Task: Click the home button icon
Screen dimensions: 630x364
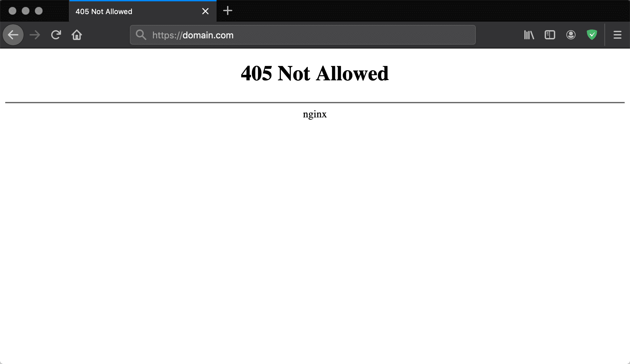Action: click(x=76, y=35)
